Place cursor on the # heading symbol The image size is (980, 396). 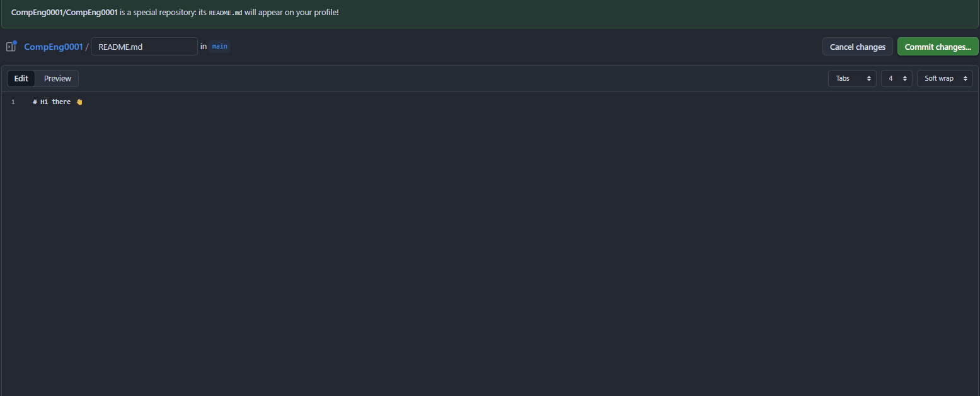pos(35,102)
